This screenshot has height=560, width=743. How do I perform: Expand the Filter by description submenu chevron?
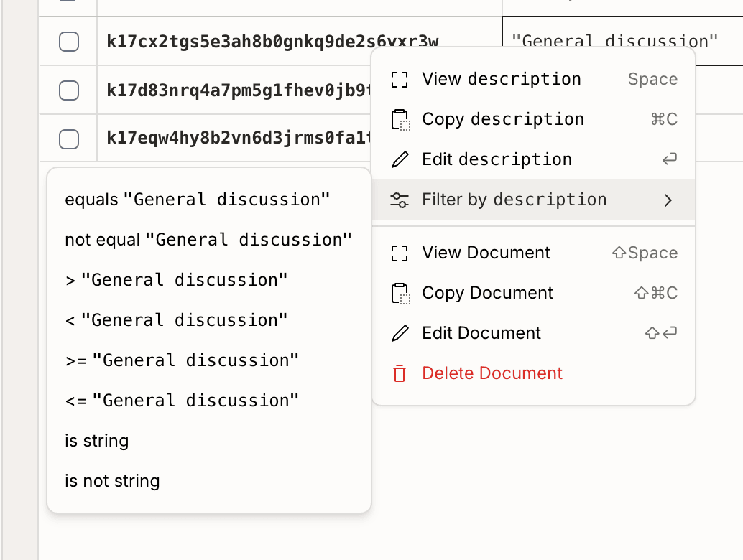(x=668, y=200)
